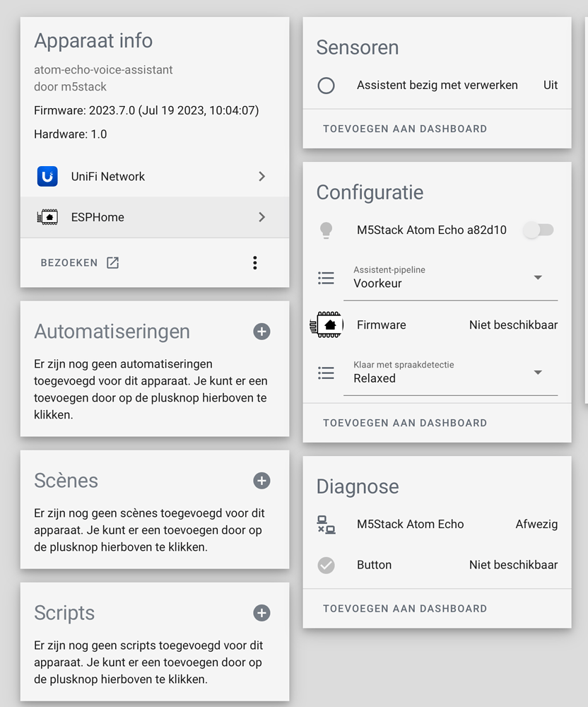The width and height of the screenshot is (588, 707).
Task: Open the three-dot overflow menu
Action: click(x=254, y=262)
